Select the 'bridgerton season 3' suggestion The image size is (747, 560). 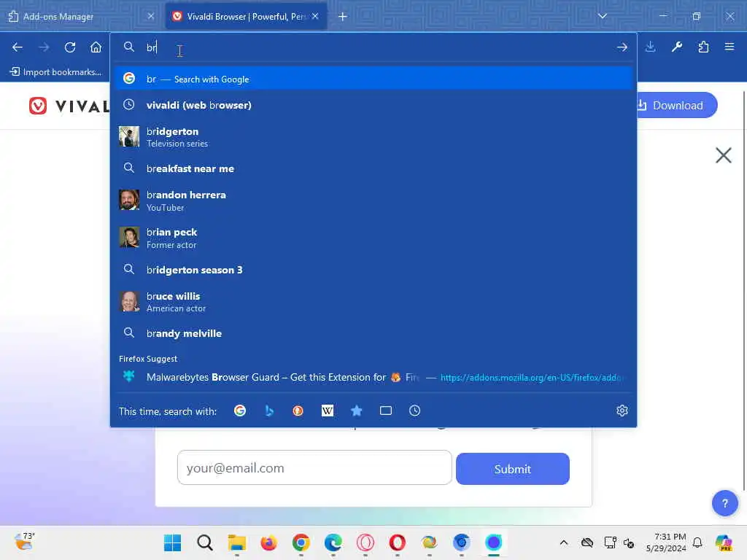pos(373,270)
